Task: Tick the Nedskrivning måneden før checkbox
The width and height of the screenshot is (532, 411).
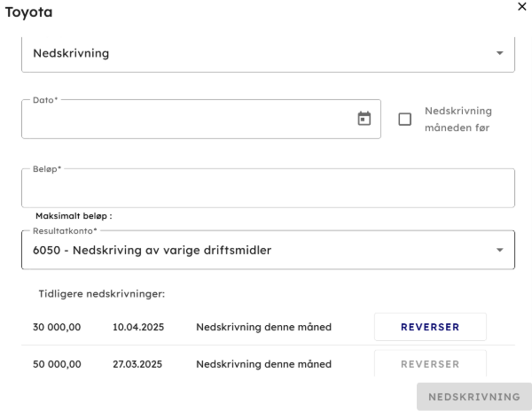Action: pos(405,120)
